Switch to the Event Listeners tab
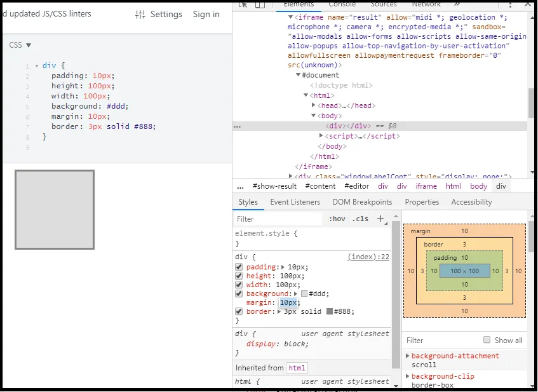 point(295,202)
